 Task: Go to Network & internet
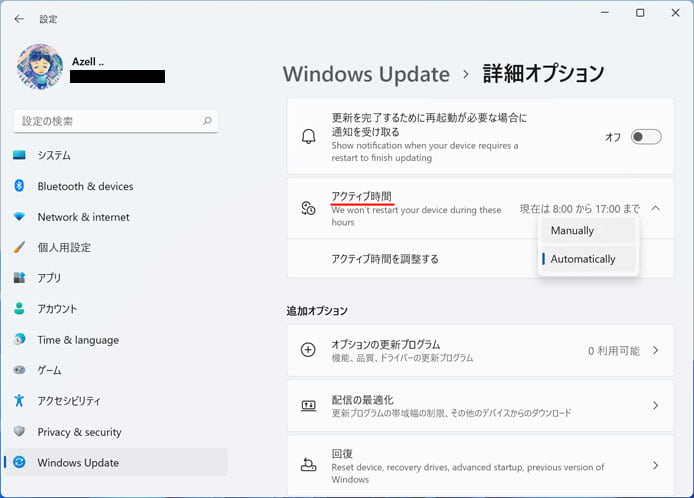[116, 217]
